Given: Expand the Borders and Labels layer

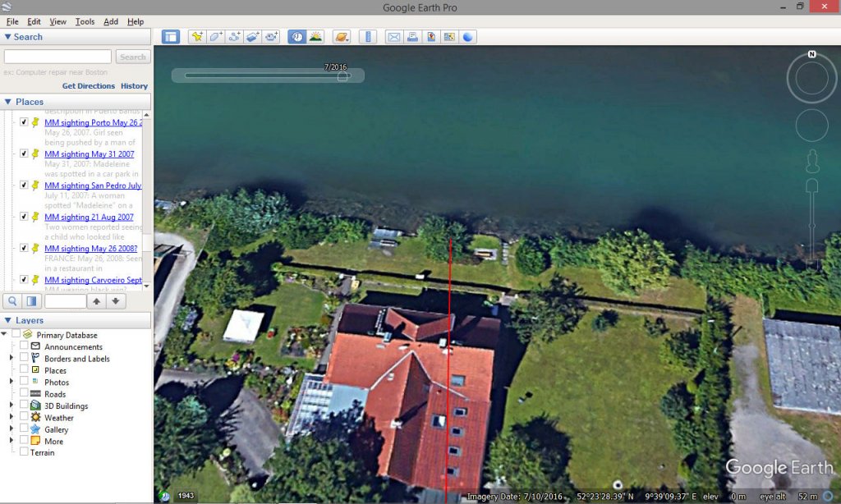Looking at the screenshot, I should pos(11,359).
